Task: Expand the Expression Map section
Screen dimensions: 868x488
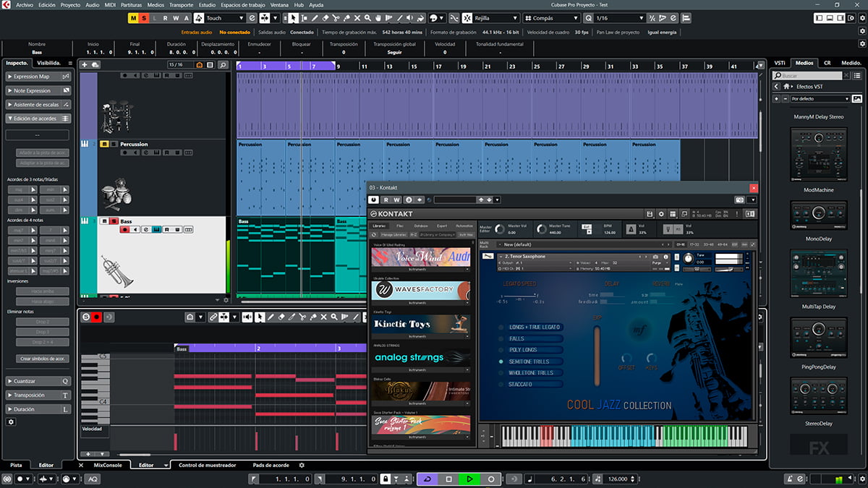Action: pos(38,77)
